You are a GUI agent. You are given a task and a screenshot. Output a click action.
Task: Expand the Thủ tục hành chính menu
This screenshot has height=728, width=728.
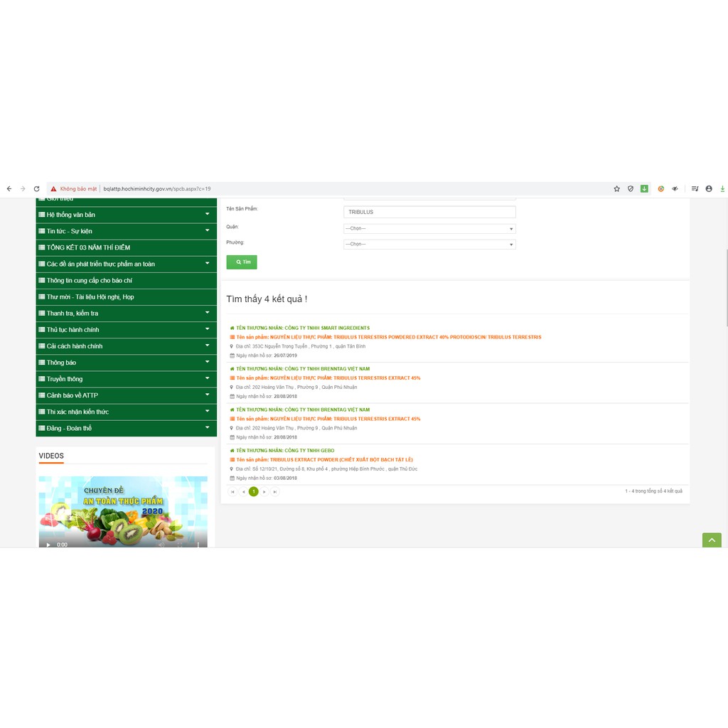pos(126,330)
